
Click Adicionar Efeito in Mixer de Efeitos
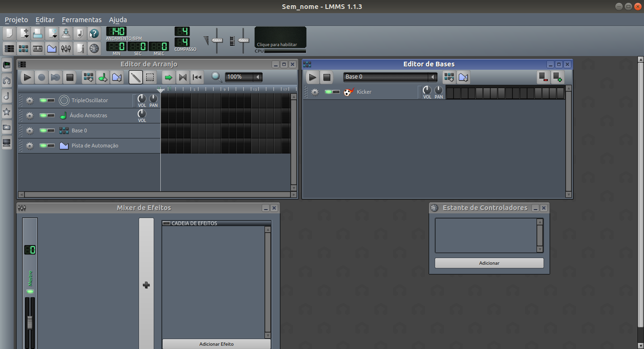click(216, 344)
